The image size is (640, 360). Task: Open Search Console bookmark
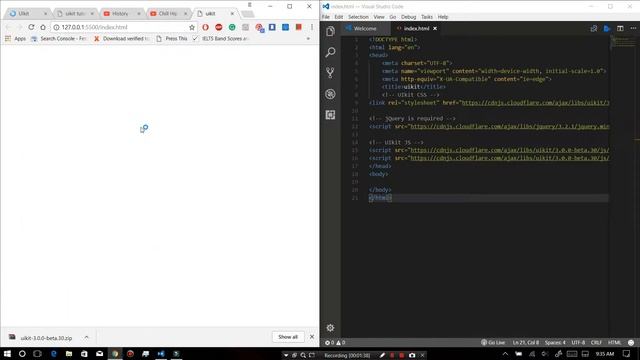point(59,38)
